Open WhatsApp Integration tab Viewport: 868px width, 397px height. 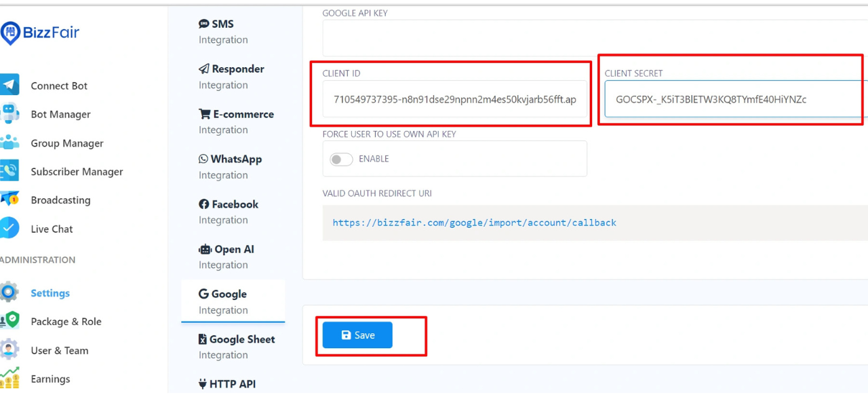[x=233, y=167]
